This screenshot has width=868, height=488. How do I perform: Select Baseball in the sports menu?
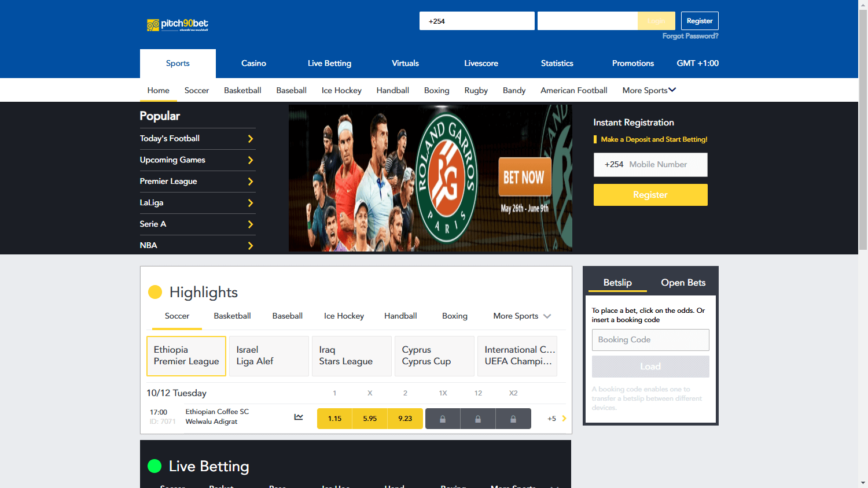click(x=291, y=90)
